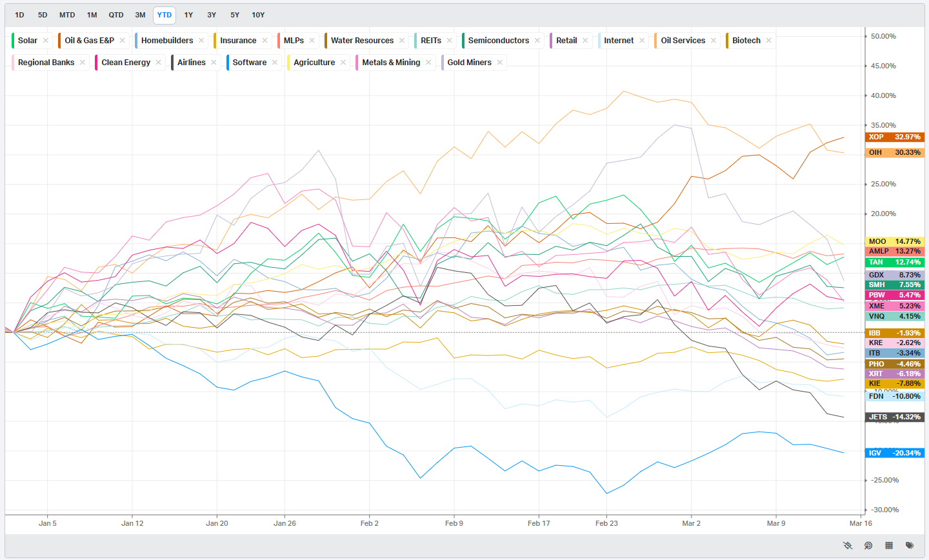Remove the Biotech series
The height and width of the screenshot is (560, 929).
tap(769, 40)
